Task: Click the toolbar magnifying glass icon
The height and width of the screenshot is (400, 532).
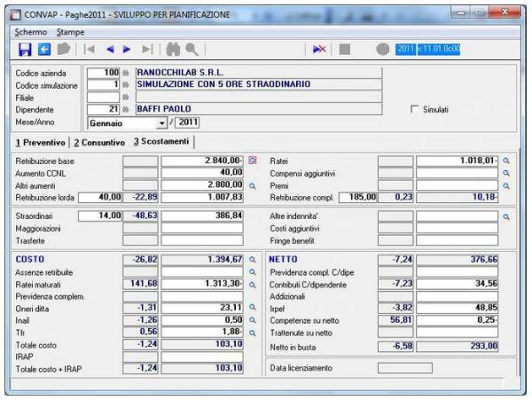Action: pyautogui.click(x=192, y=50)
